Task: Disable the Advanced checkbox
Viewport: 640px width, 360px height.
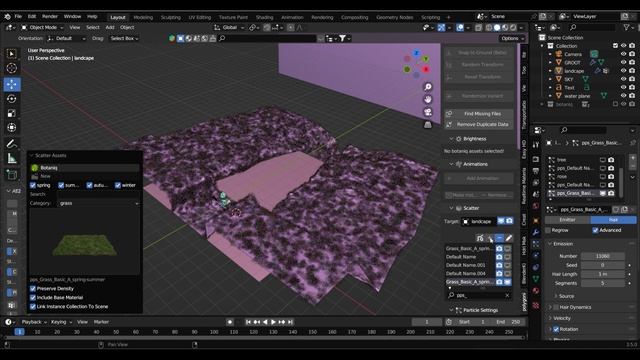Action: point(596,230)
